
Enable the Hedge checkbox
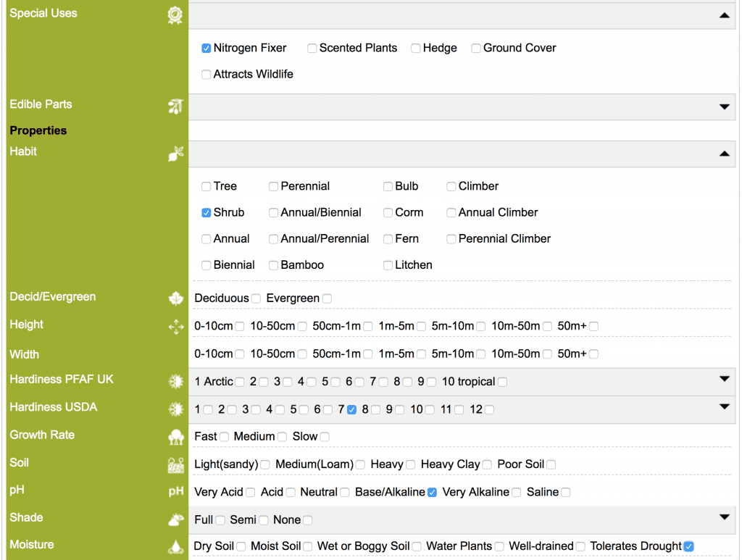415,49
